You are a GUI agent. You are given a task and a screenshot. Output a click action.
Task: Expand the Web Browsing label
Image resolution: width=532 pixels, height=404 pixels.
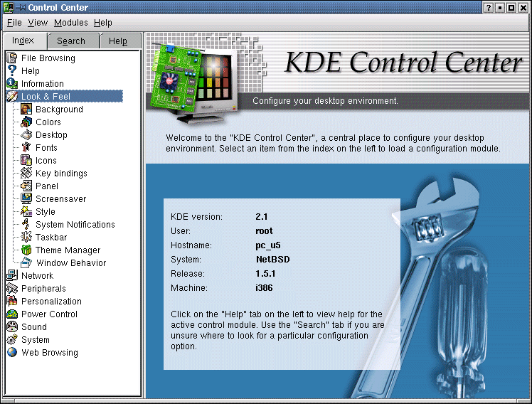pyautogui.click(x=50, y=352)
